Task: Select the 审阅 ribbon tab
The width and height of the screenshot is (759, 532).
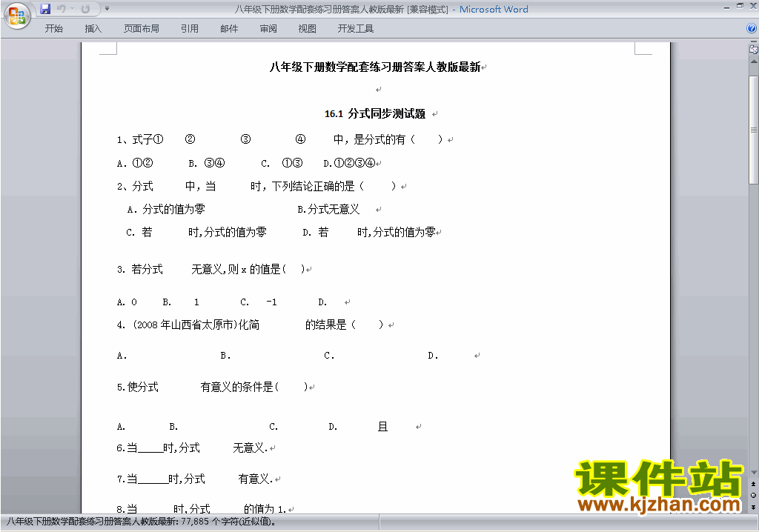Action: 268,29
